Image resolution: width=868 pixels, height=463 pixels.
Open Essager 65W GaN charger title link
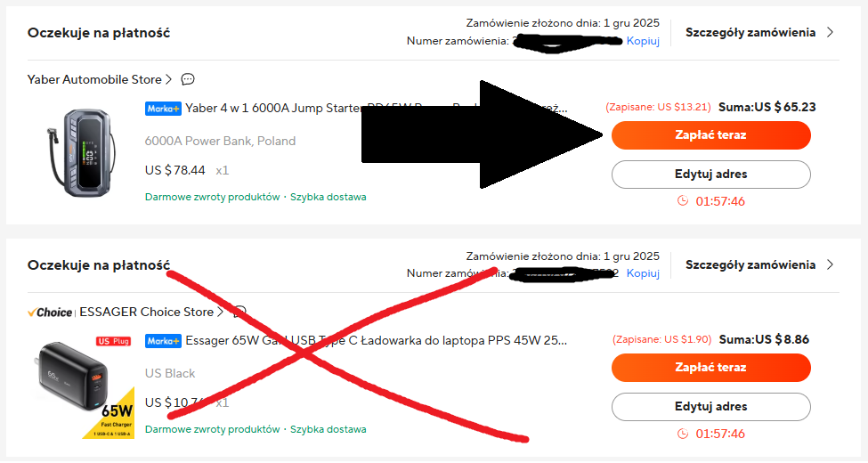click(377, 341)
